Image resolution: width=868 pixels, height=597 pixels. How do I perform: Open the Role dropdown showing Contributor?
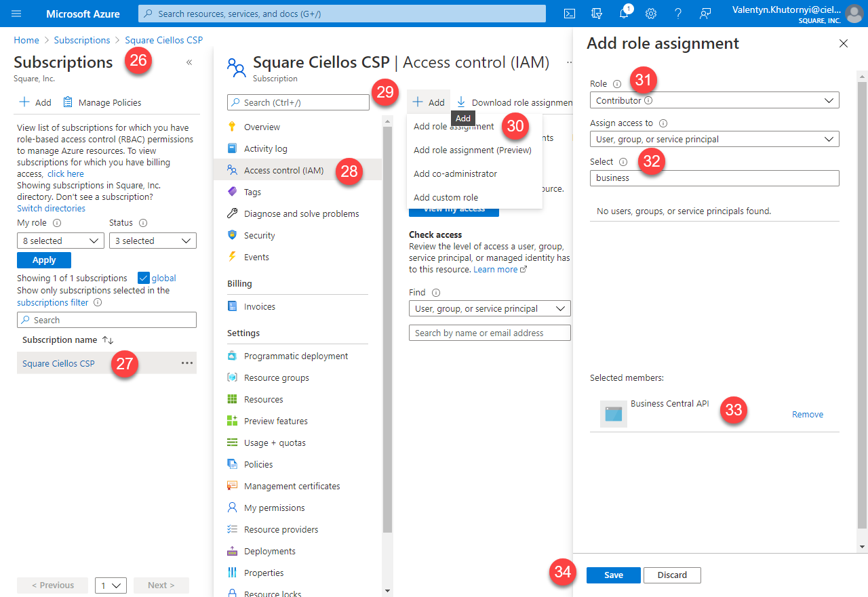click(x=715, y=100)
